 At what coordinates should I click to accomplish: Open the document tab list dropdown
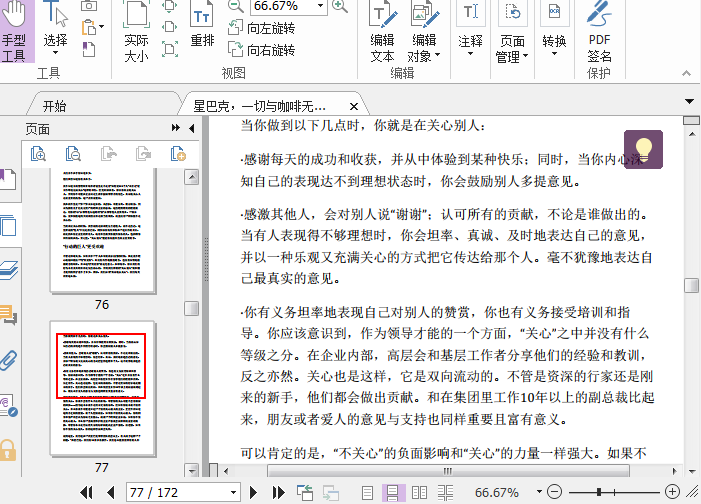click(x=689, y=102)
